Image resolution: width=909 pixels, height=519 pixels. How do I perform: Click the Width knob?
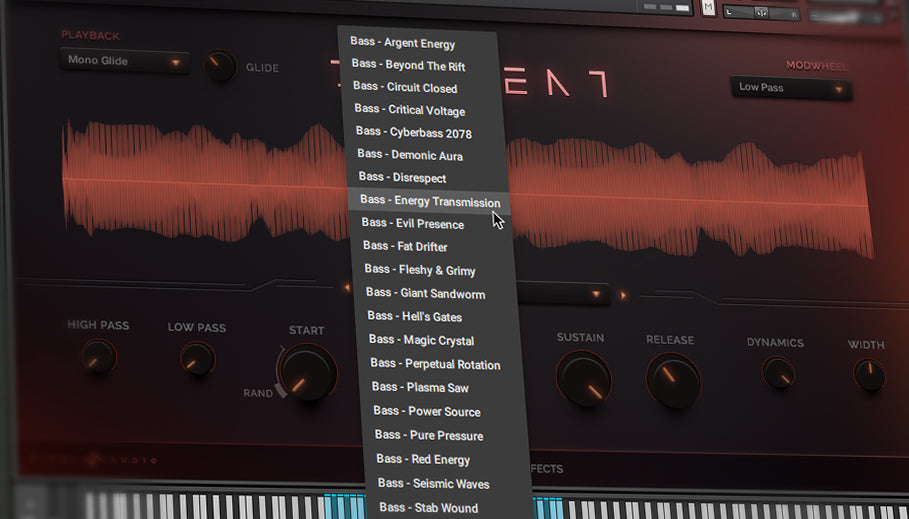pyautogui.click(x=869, y=375)
